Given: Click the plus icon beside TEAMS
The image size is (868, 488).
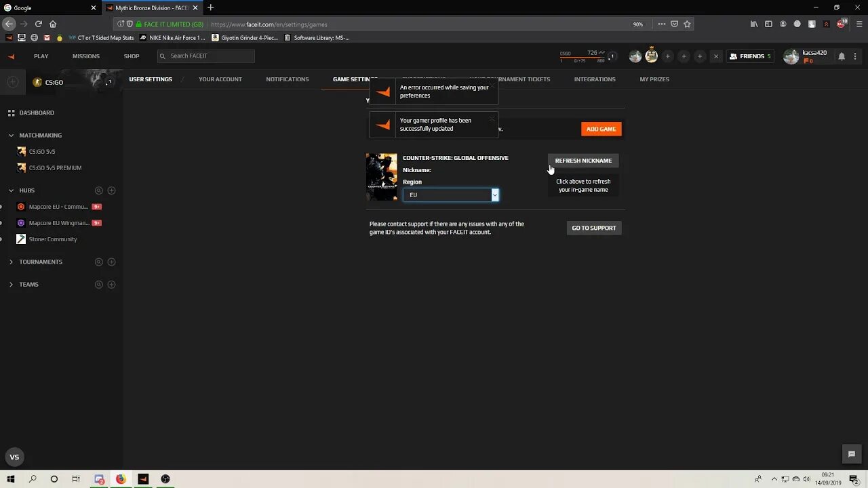Looking at the screenshot, I should pyautogui.click(x=112, y=285).
